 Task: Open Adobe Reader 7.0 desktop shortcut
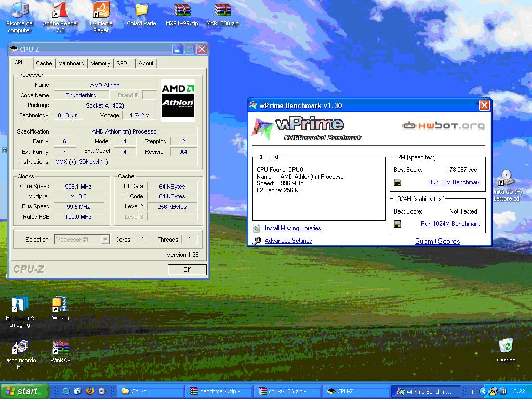(60, 18)
